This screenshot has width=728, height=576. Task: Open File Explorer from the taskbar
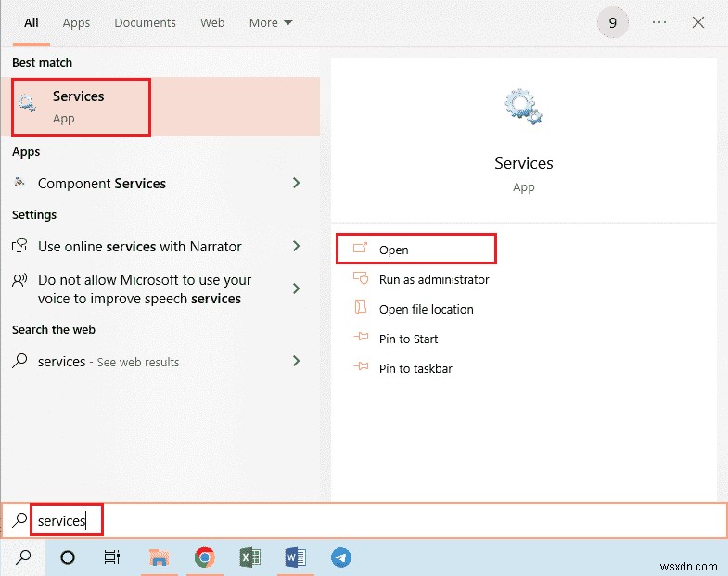(x=159, y=557)
